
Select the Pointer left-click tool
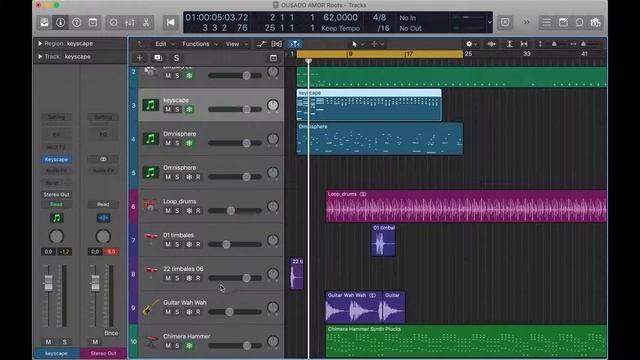point(354,44)
